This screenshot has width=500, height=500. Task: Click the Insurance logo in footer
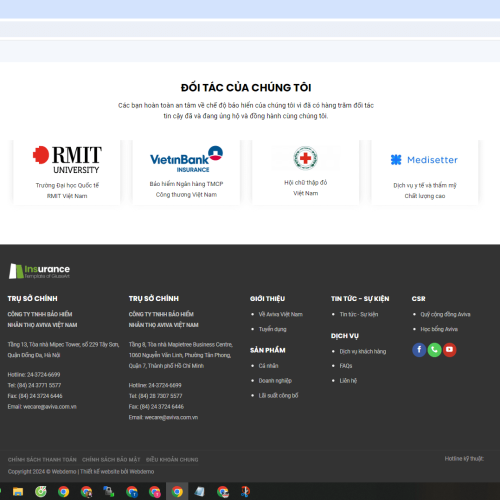pyautogui.click(x=39, y=271)
